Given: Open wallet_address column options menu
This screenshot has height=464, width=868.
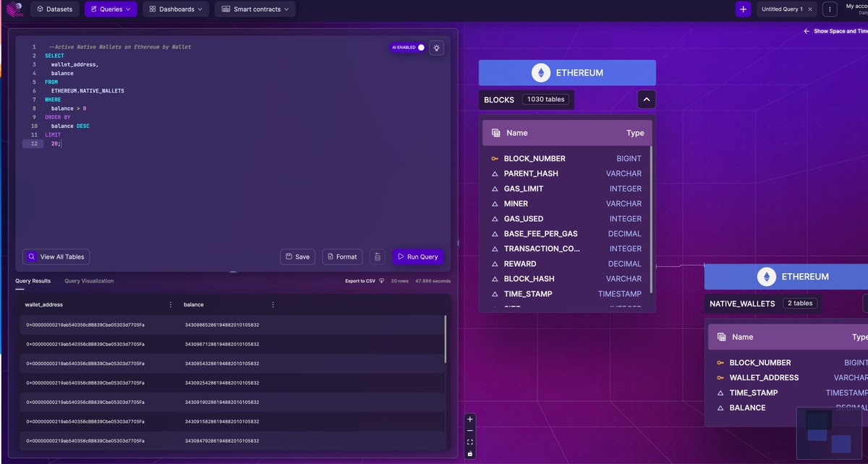Looking at the screenshot, I should coord(171,305).
